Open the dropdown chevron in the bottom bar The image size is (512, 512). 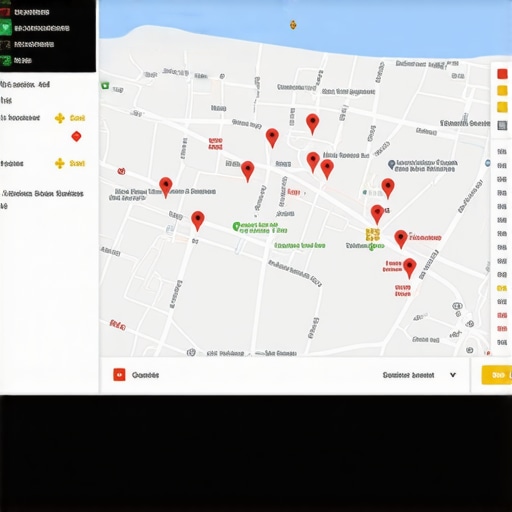click(x=453, y=375)
